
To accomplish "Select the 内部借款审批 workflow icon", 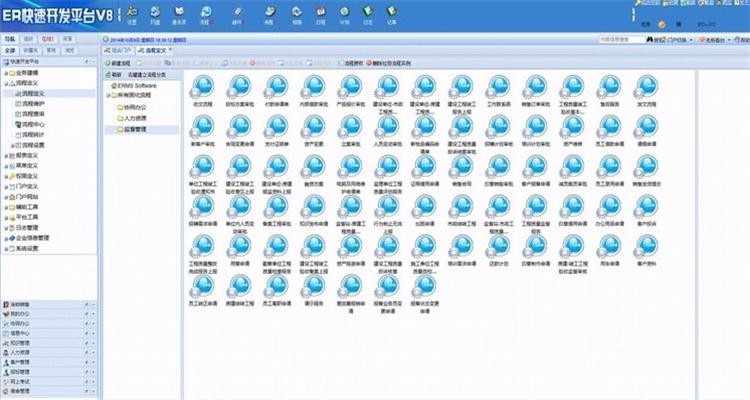I will (314, 87).
